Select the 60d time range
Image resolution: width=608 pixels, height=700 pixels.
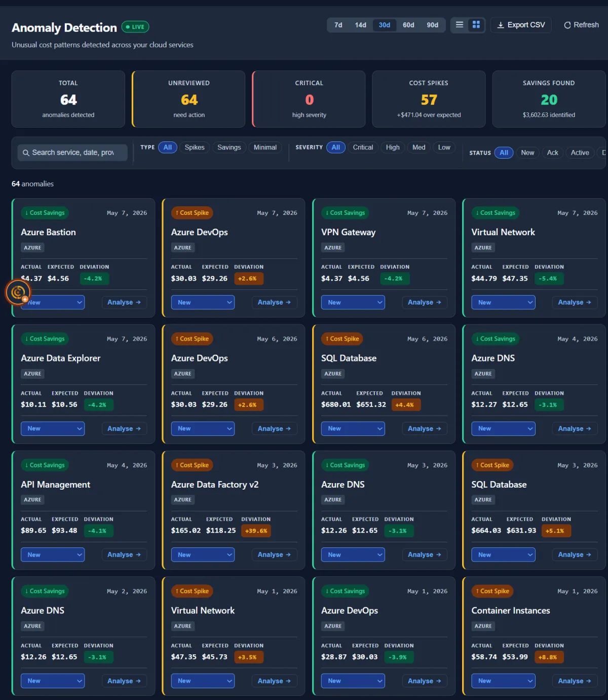pos(408,25)
